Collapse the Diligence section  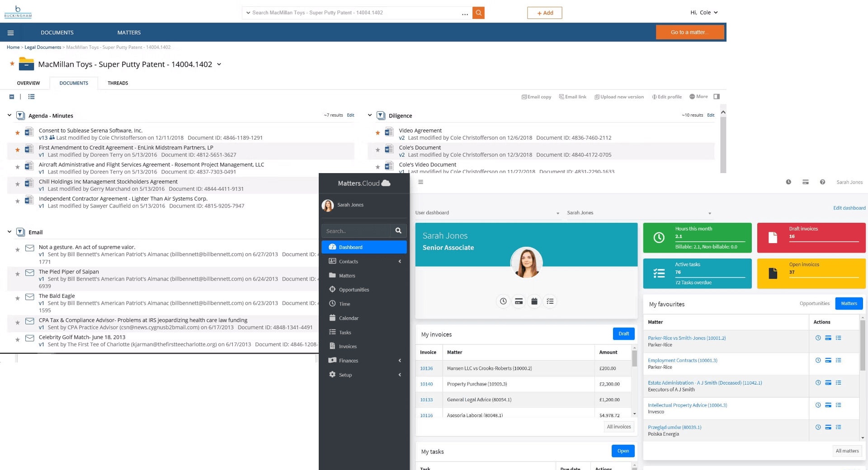pos(369,115)
